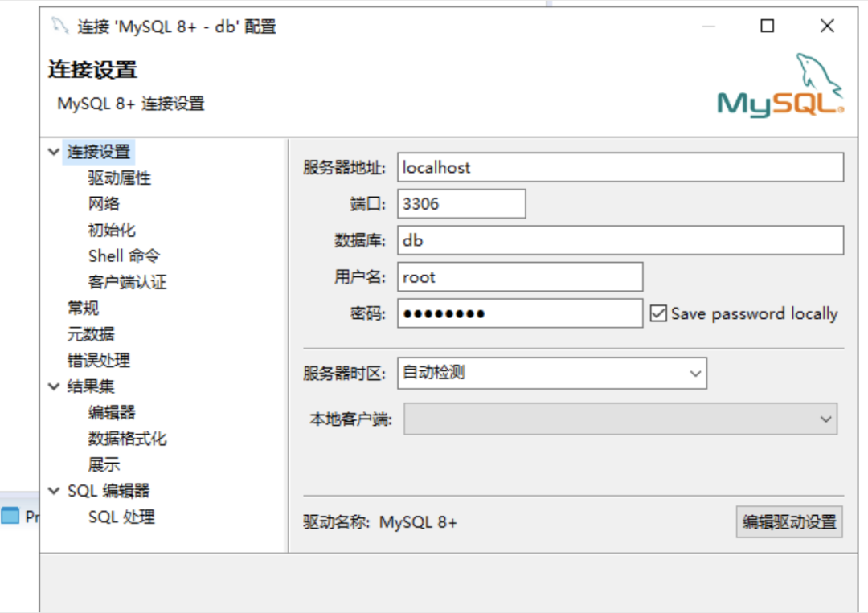Click the MySQL dolphin logo
The image size is (868, 613).
click(780, 85)
